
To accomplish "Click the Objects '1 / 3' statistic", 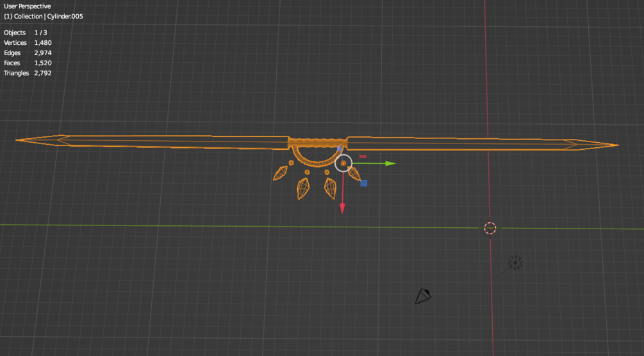I will [40, 33].
